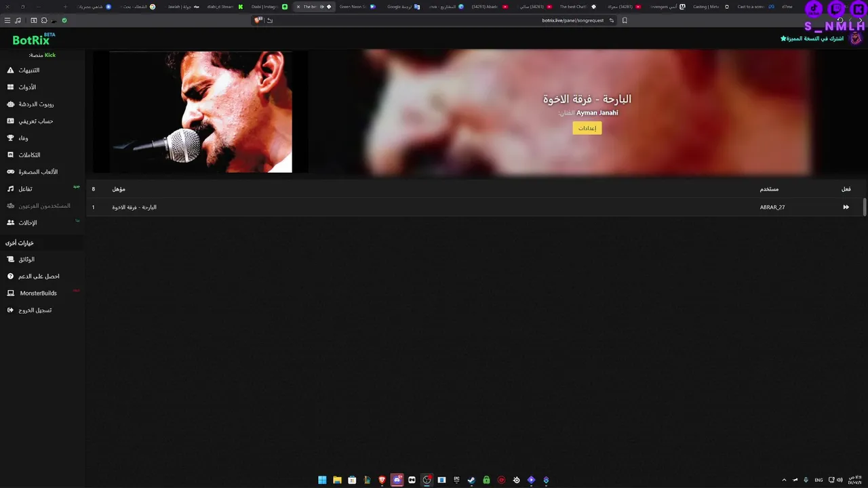Open تفاعل music note sidebar item
The width and height of the screenshot is (868, 488).
(x=20, y=189)
